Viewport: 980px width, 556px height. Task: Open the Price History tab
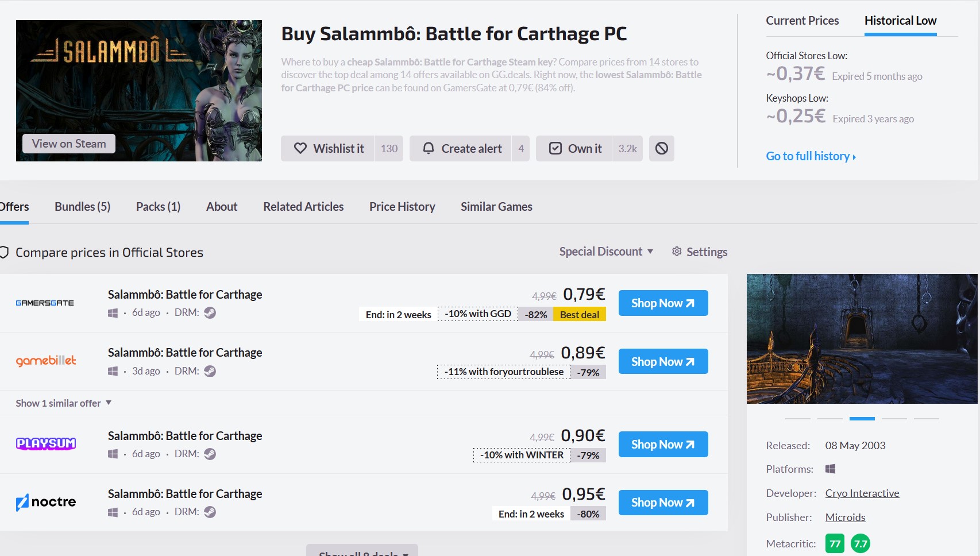click(x=402, y=207)
